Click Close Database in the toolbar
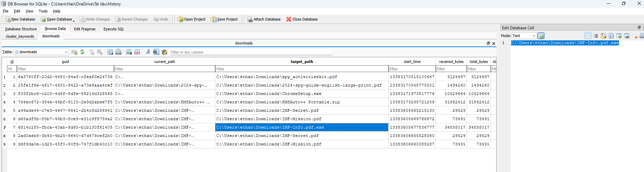 pyautogui.click(x=302, y=19)
